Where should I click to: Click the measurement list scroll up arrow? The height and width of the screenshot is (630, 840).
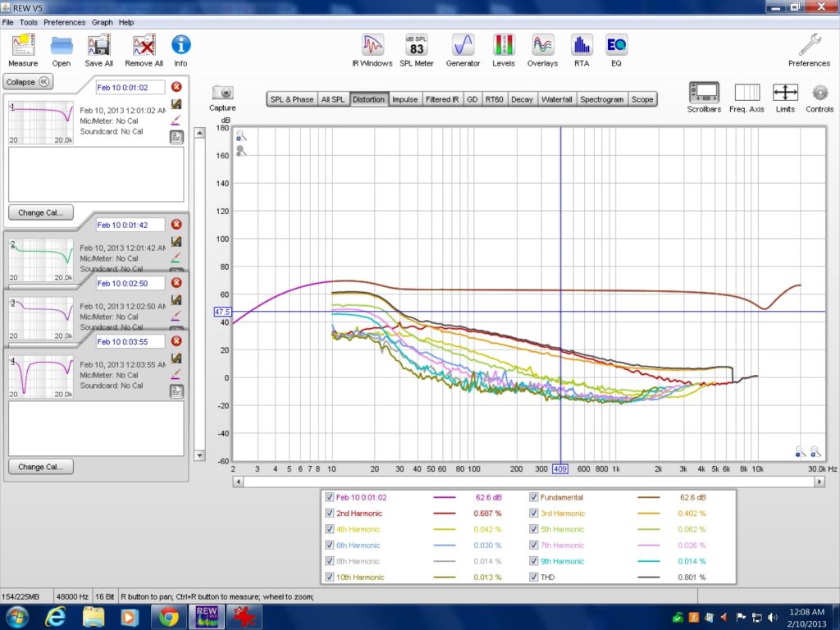(x=199, y=133)
